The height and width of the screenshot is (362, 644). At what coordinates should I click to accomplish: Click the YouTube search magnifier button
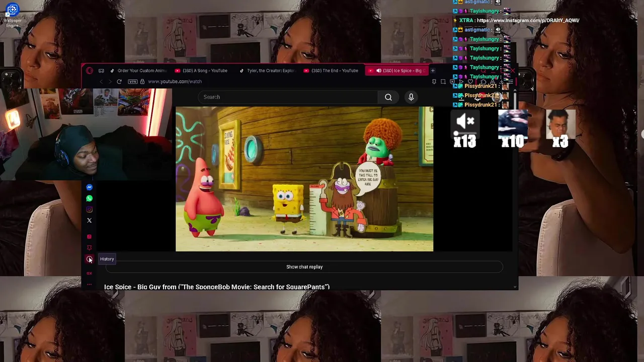click(388, 97)
